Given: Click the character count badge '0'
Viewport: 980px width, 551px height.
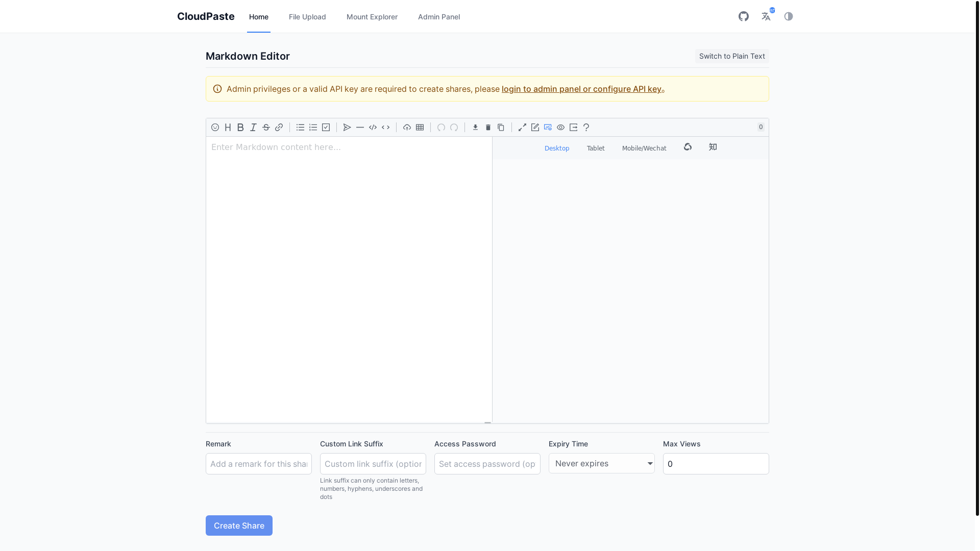Looking at the screenshot, I should [761, 127].
